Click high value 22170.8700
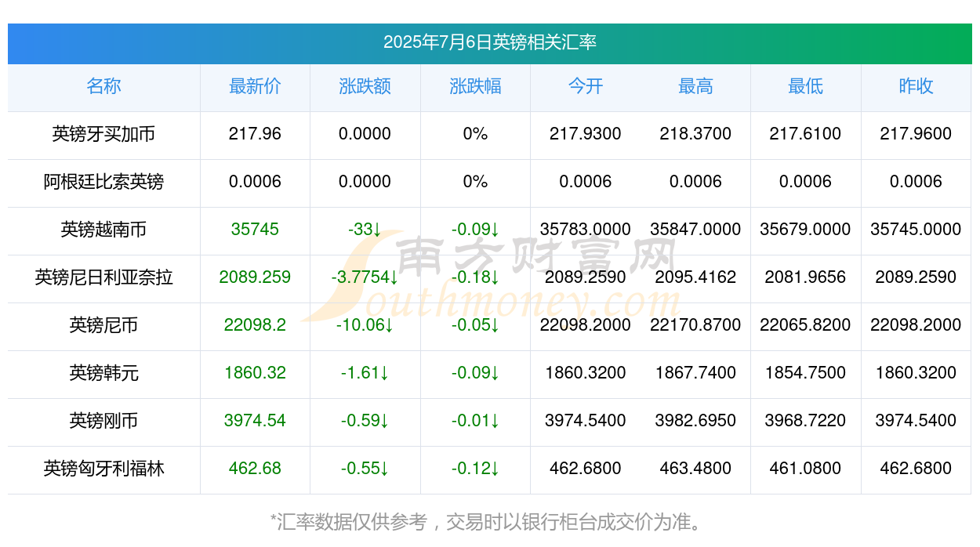Image resolution: width=980 pixels, height=547 pixels. (x=695, y=325)
